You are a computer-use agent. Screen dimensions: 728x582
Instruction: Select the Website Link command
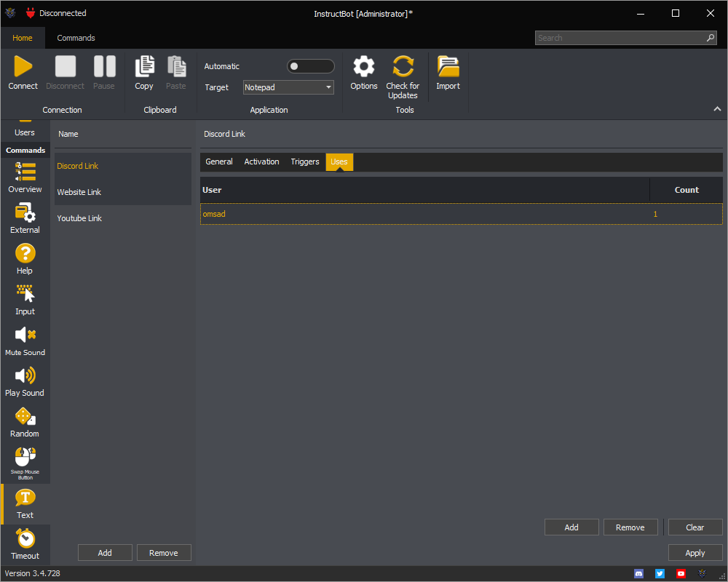[x=79, y=191]
